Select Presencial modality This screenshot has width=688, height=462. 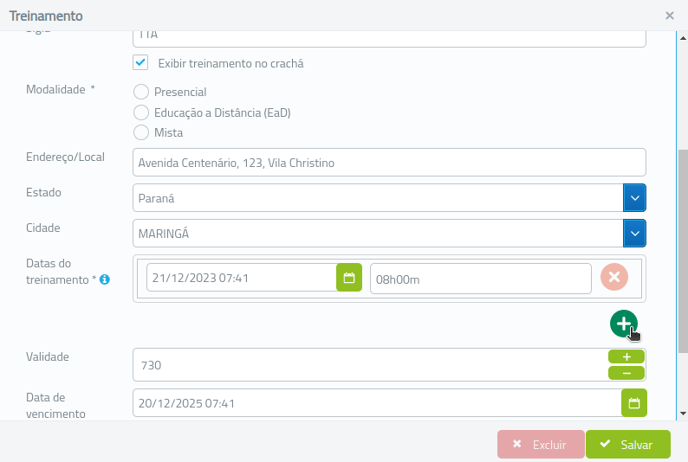point(141,92)
